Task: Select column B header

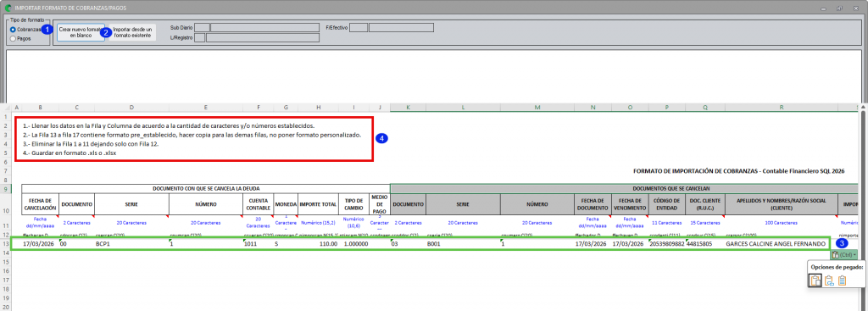Action: pos(41,107)
